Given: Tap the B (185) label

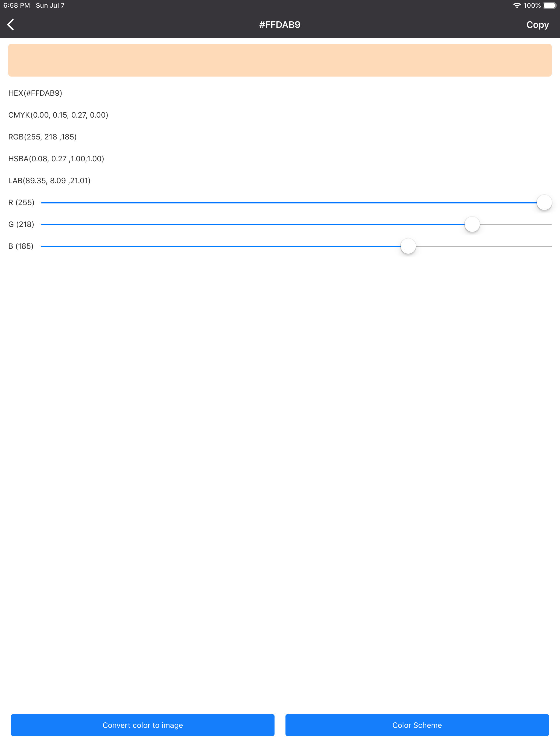Looking at the screenshot, I should click(21, 246).
